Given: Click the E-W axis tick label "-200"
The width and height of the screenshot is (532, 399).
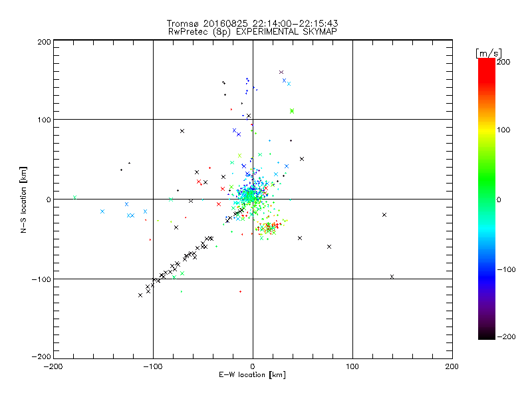Looking at the screenshot, I should 54,367.
